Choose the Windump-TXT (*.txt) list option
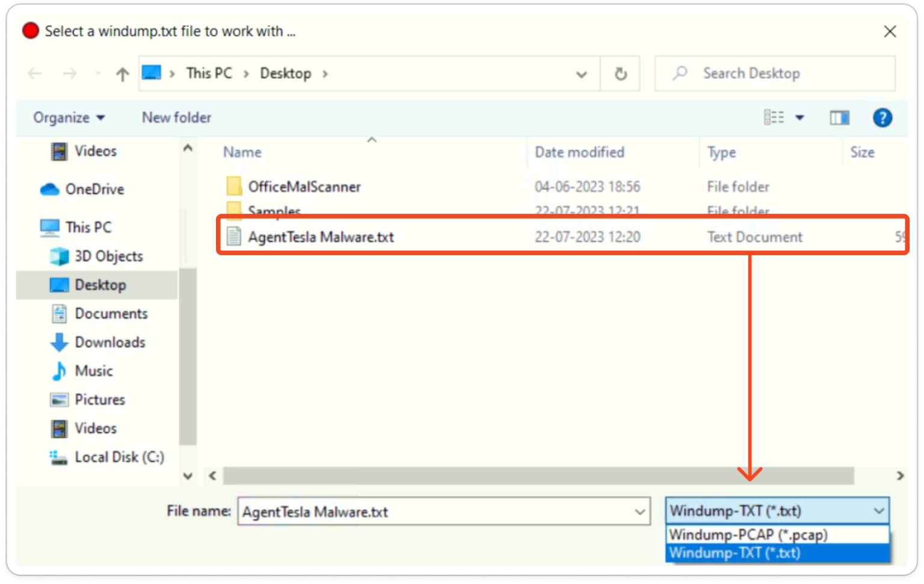 tap(734, 553)
